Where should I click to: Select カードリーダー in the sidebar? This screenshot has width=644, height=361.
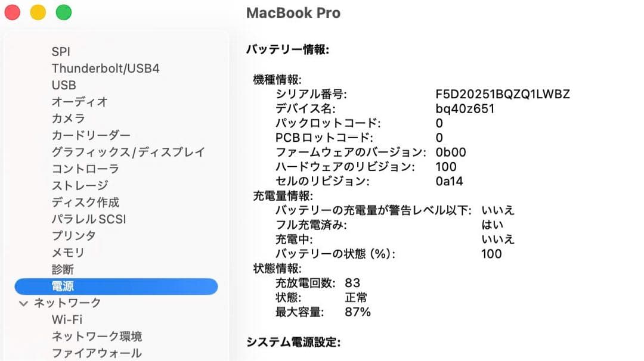(x=89, y=135)
